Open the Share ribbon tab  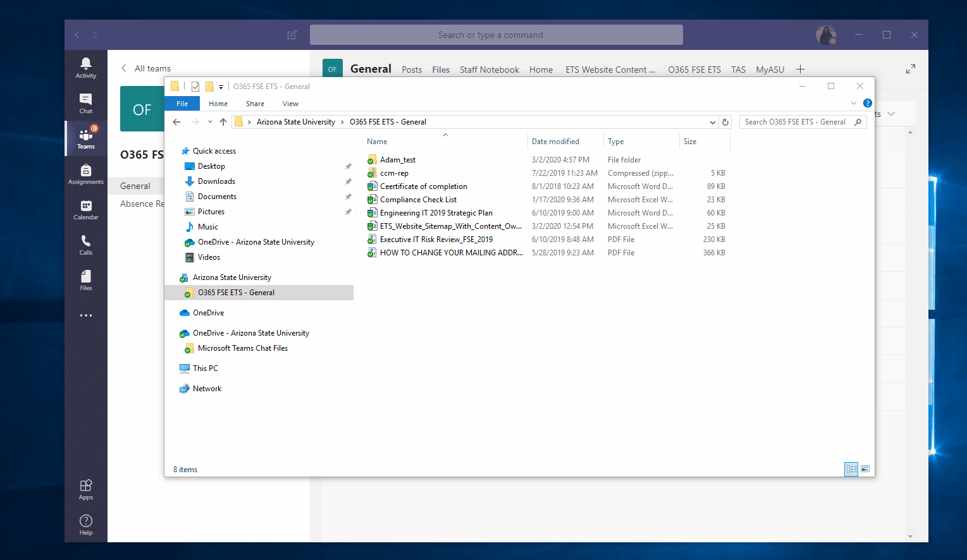[x=255, y=104]
